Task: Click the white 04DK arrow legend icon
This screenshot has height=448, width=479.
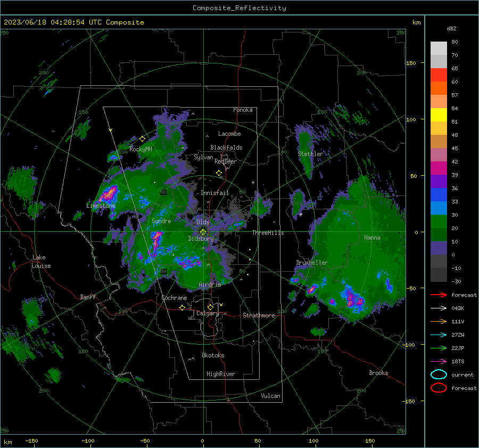Action: coord(439,308)
